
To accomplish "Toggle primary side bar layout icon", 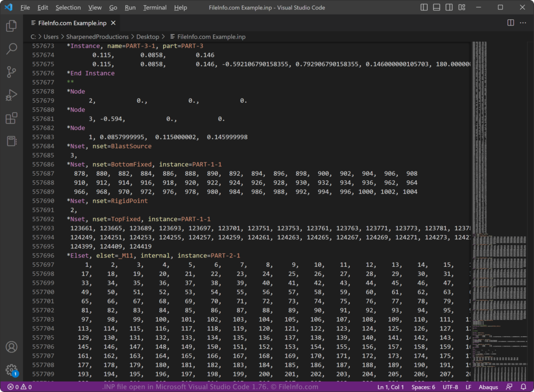I will 424,7.
